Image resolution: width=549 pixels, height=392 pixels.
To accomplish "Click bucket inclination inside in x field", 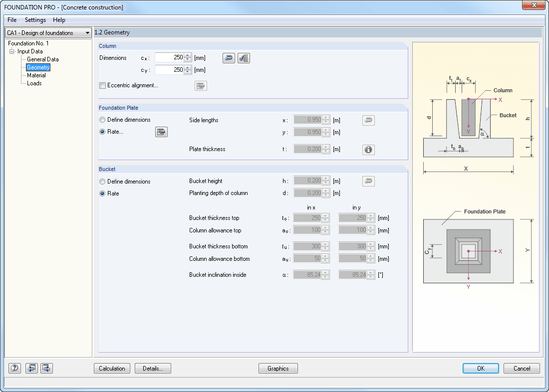I will (x=308, y=275).
